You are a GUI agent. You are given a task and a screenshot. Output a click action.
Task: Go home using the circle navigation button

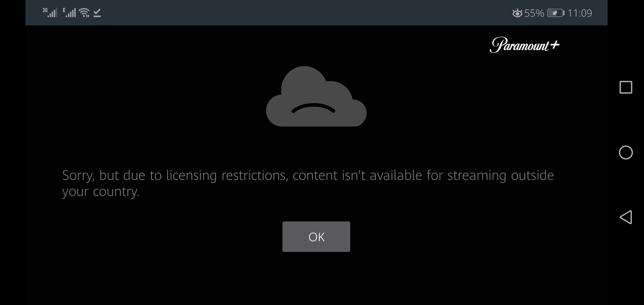pos(626,152)
